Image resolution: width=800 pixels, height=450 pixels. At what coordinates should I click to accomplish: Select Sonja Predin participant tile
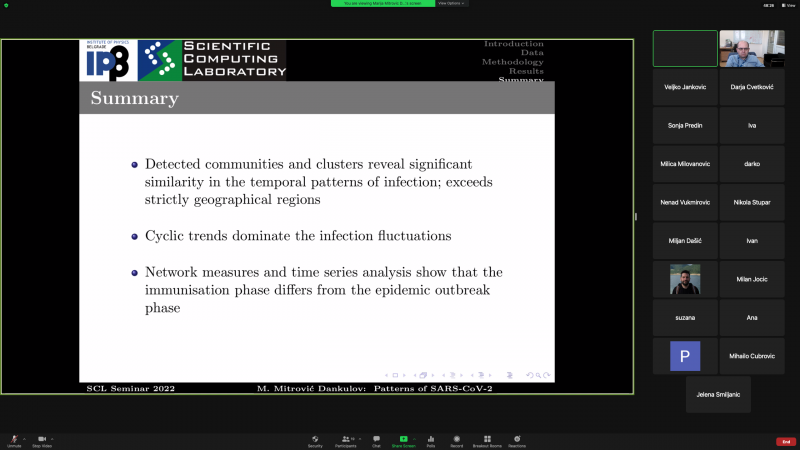point(685,126)
